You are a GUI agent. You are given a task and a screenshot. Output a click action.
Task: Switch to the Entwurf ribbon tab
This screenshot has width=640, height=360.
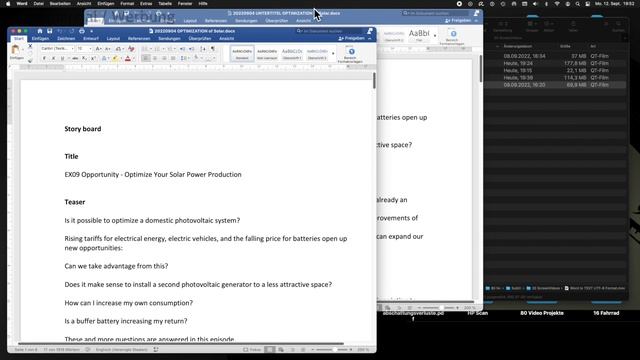(91, 38)
